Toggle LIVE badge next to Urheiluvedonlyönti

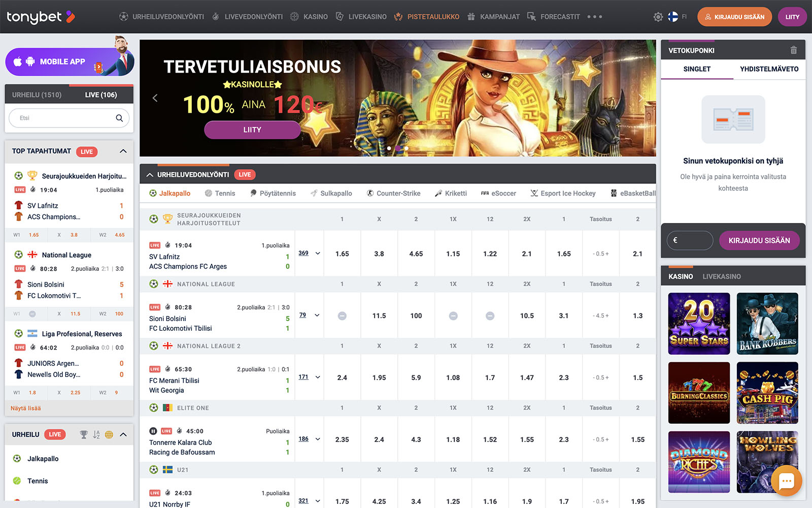coord(245,175)
